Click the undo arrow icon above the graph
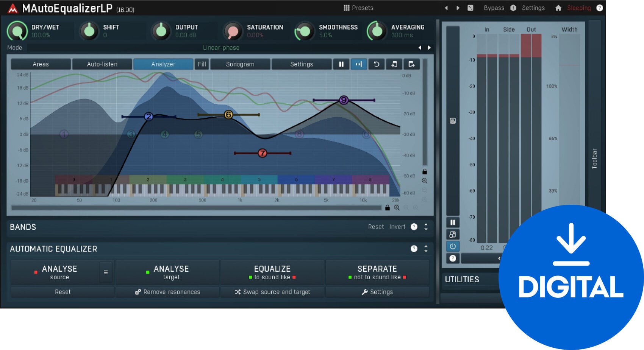Image resolution: width=644 pixels, height=350 pixels. [377, 64]
